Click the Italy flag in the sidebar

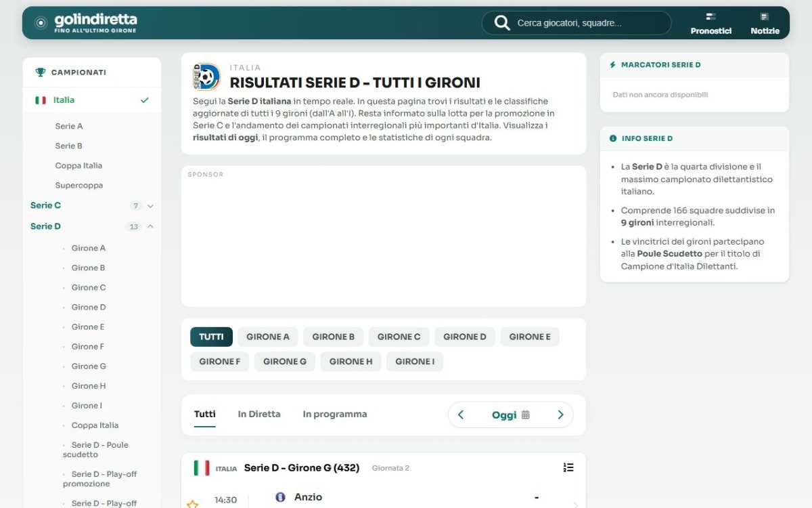(x=41, y=100)
